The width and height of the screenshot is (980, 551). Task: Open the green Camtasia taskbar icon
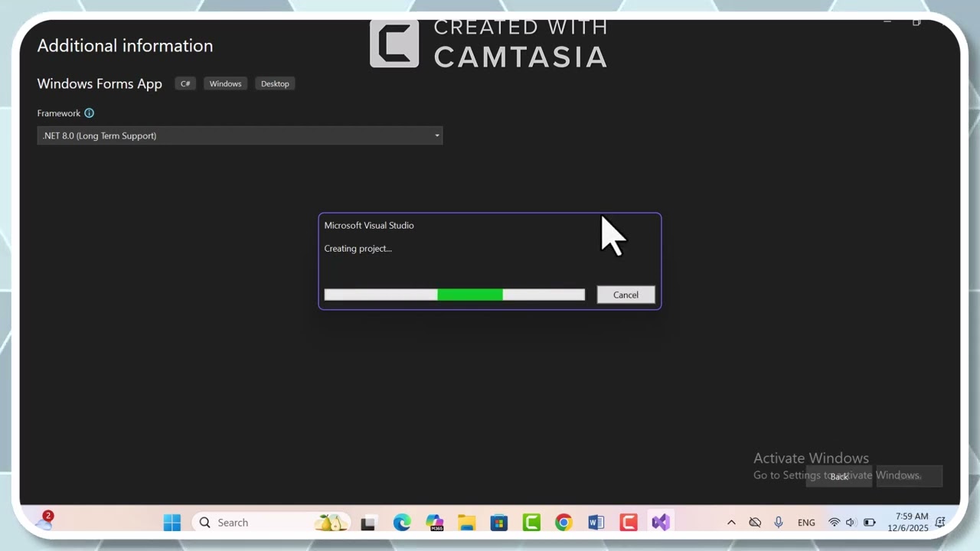[x=531, y=523]
